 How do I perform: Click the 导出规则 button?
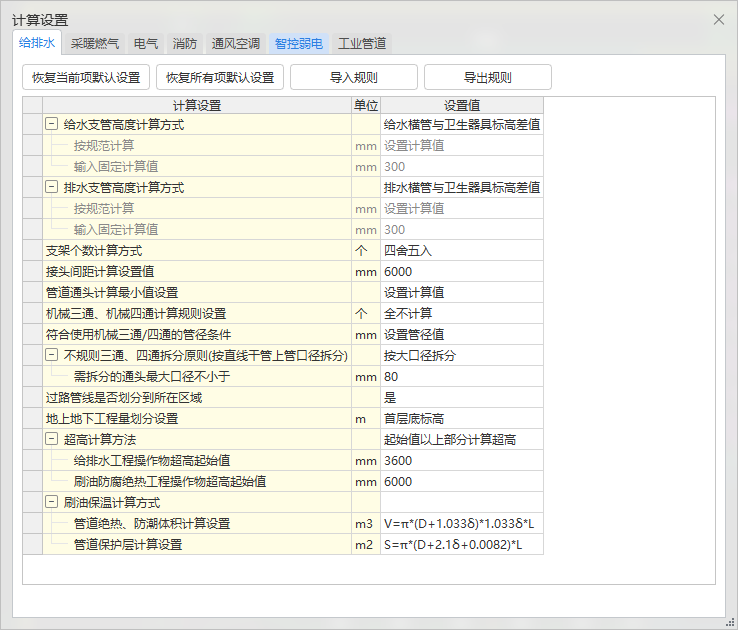(x=487, y=77)
